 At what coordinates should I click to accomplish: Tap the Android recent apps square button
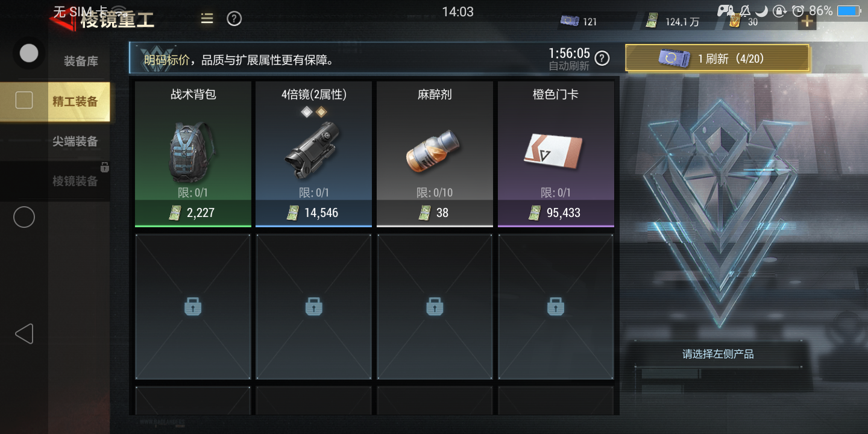(24, 100)
